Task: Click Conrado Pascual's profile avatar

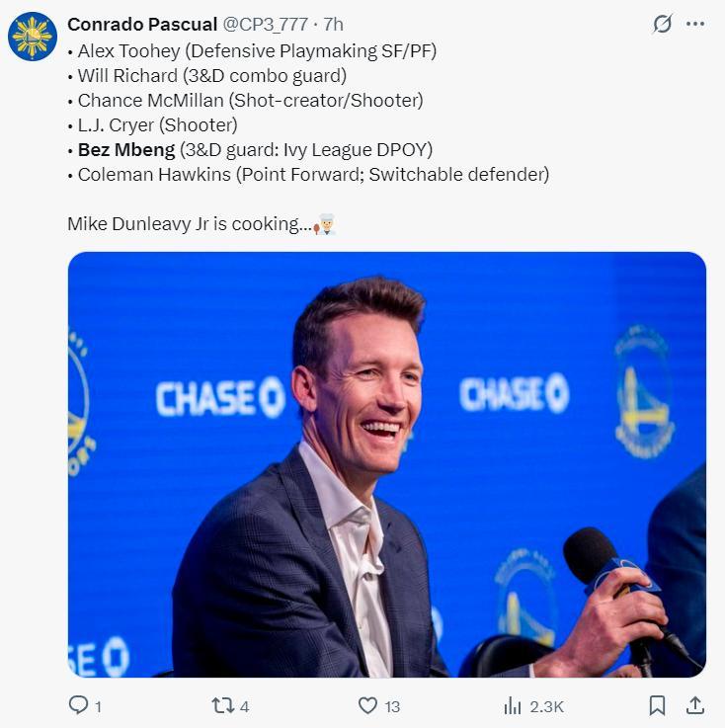Action: pyautogui.click(x=33, y=38)
